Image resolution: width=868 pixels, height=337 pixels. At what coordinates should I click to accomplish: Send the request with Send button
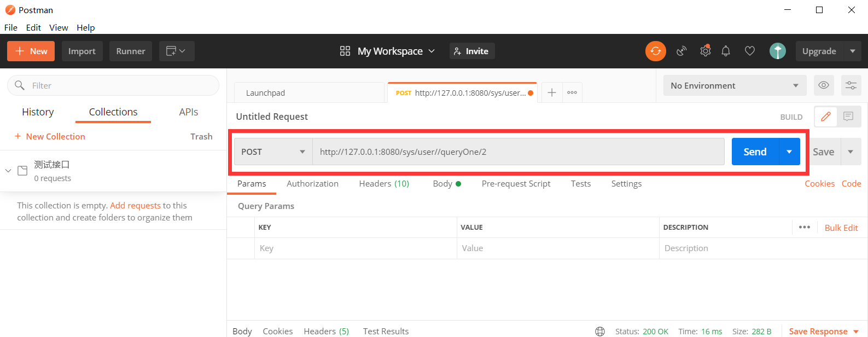click(x=755, y=152)
